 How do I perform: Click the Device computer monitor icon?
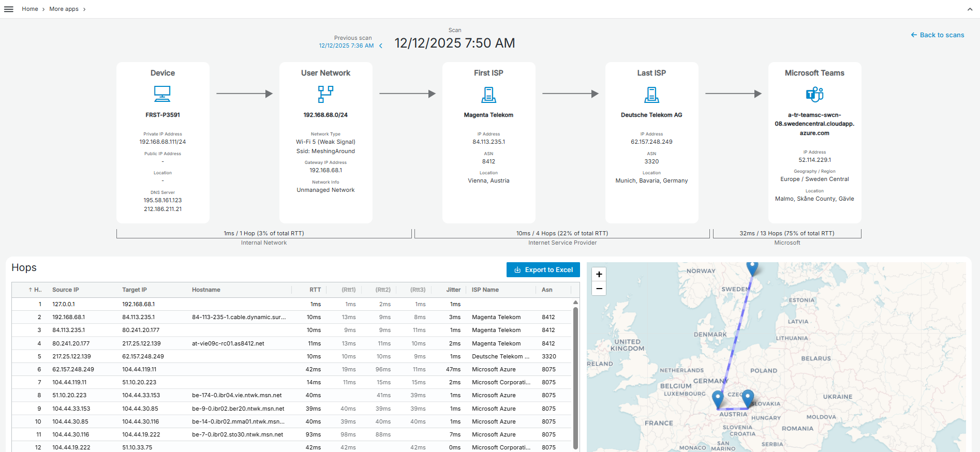162,94
